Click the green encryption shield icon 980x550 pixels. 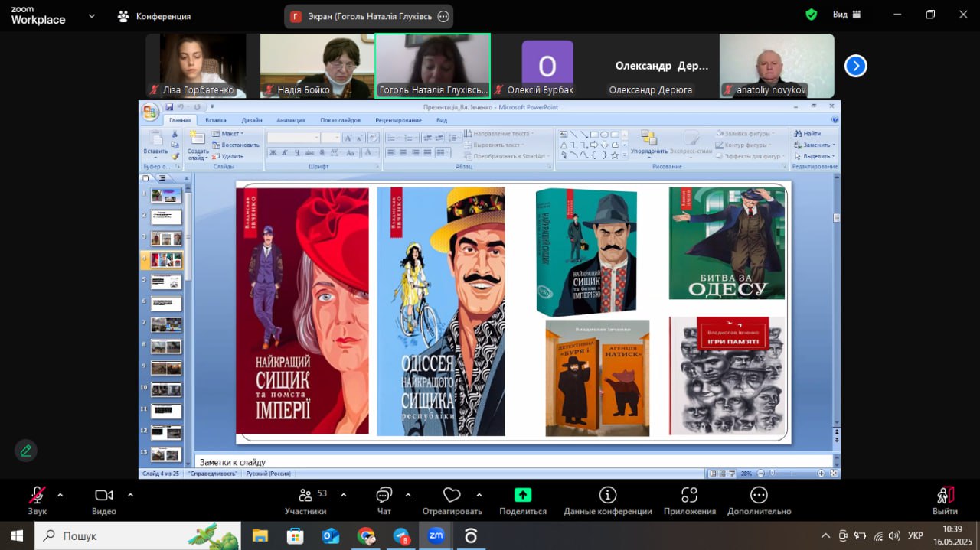(812, 15)
